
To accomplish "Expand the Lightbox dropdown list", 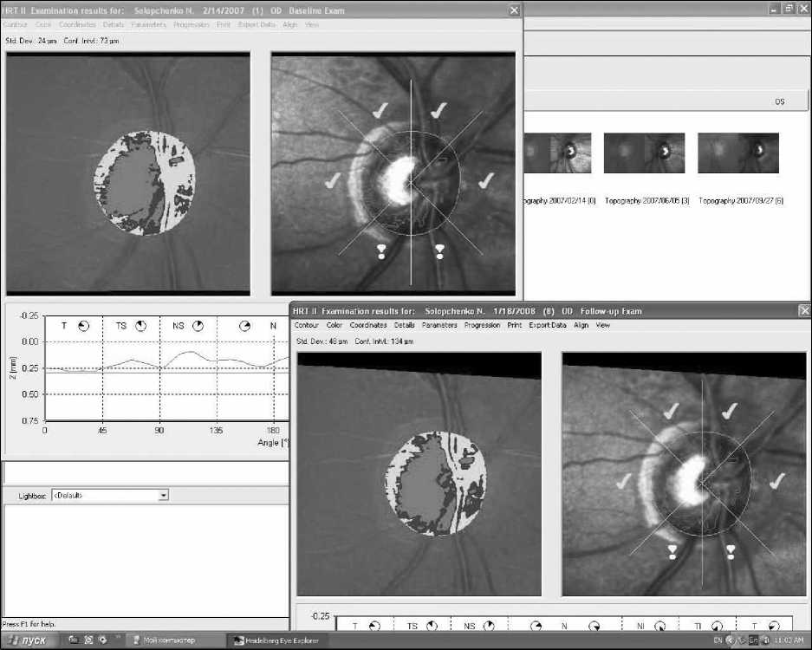I will click(x=163, y=495).
